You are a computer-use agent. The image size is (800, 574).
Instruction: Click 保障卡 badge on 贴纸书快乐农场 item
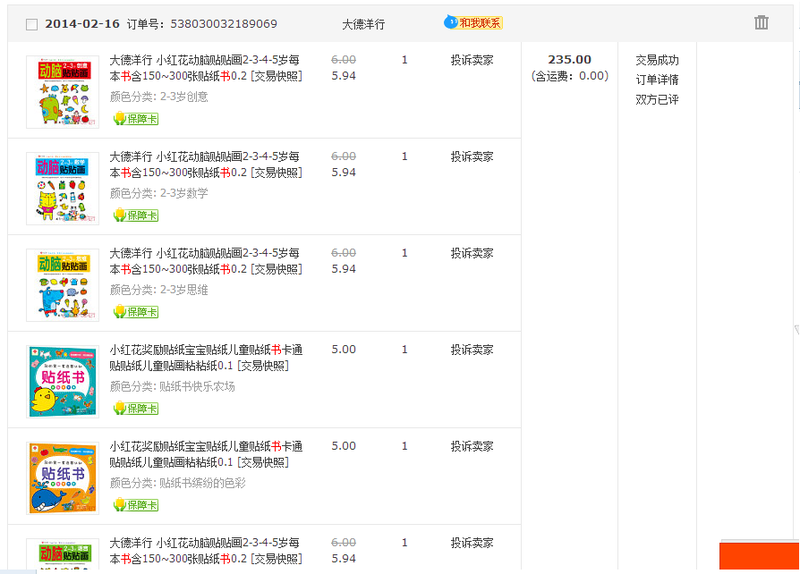(136, 408)
